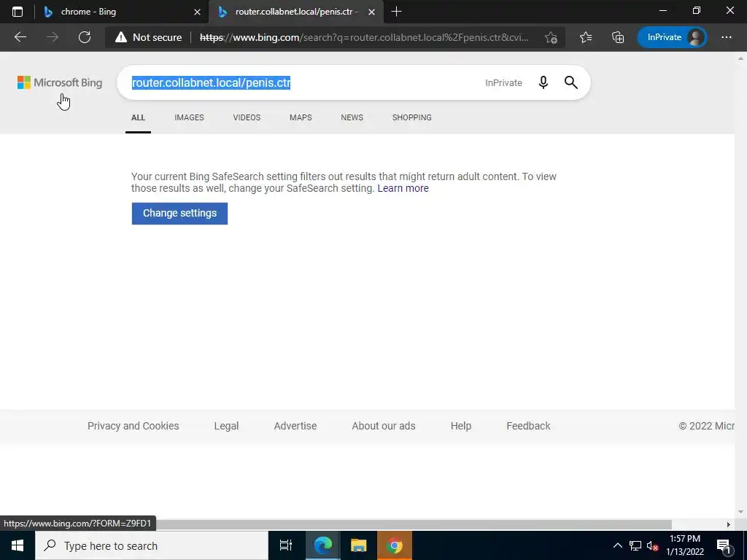Open the Collections panel

(617, 37)
